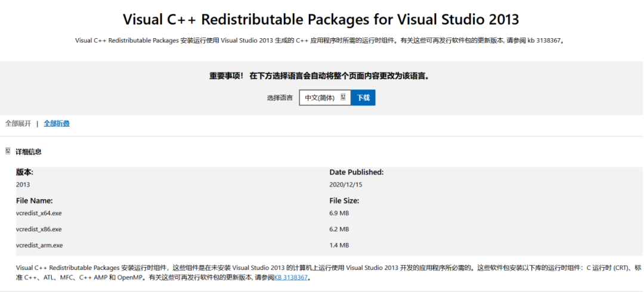The width and height of the screenshot is (644, 292).
Task: Click the 6.2 MB file size
Action: click(339, 229)
